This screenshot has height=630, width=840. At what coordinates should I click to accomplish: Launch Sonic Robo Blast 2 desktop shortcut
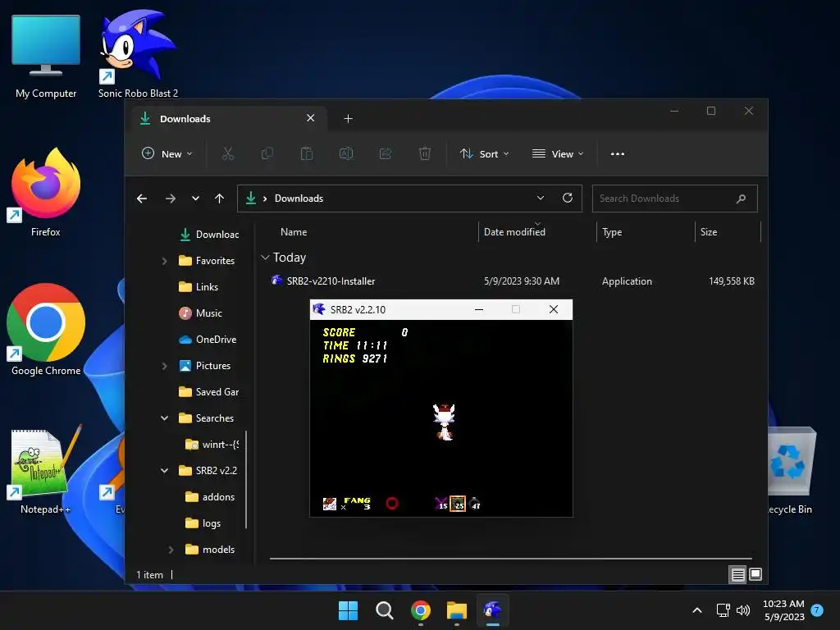coord(138,53)
